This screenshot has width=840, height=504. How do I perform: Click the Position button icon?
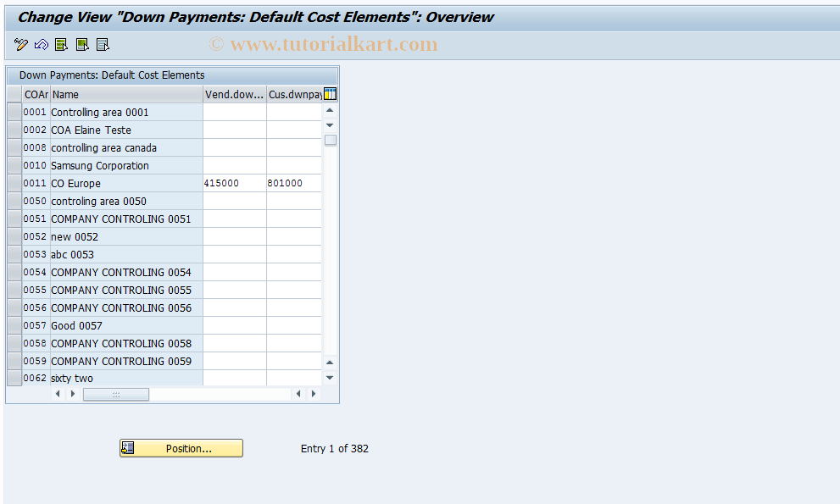[x=127, y=447]
